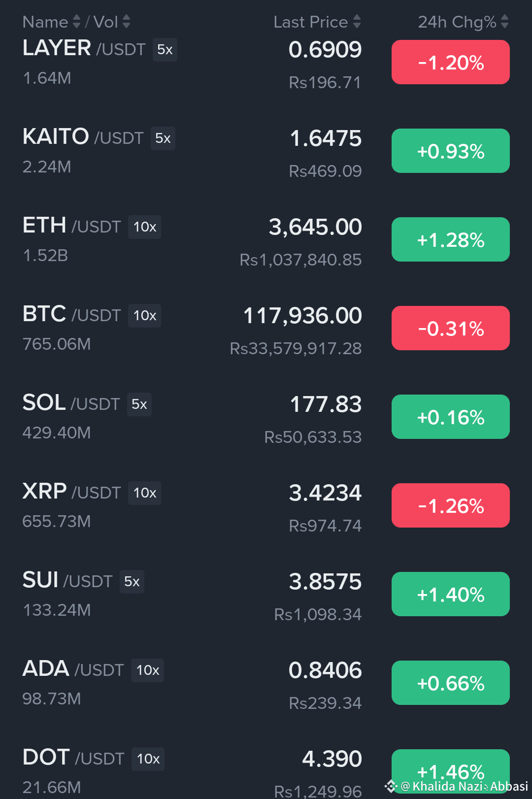The width and height of the screenshot is (532, 799).
Task: Tap the LAYER 5x leverage badge
Action: click(x=165, y=49)
